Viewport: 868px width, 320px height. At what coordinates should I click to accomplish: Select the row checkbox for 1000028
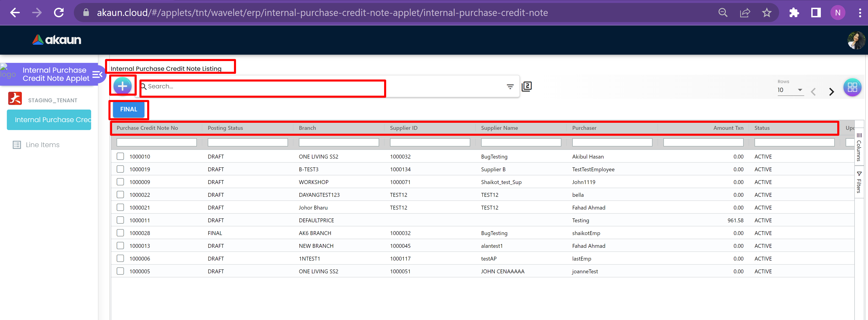click(120, 233)
